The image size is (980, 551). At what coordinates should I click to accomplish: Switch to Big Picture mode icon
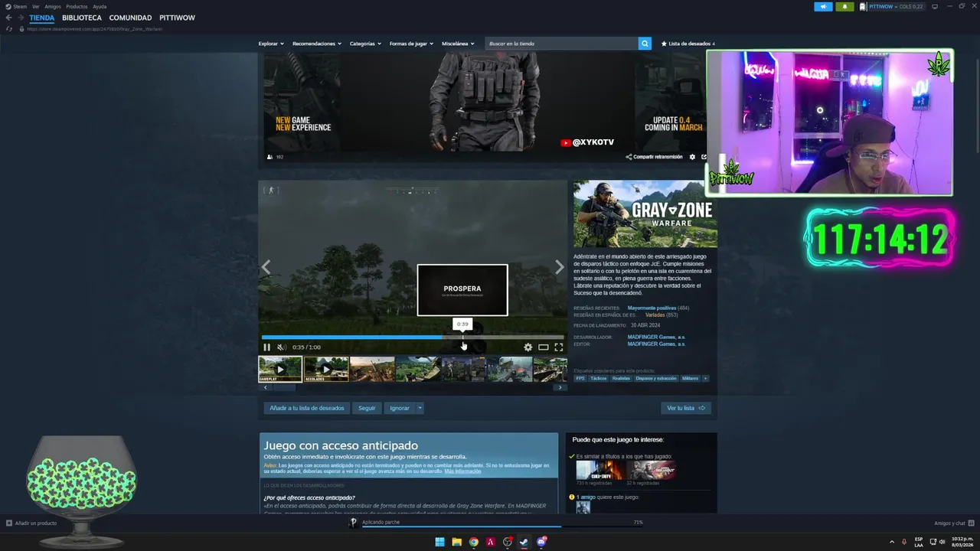pyautogui.click(x=934, y=6)
